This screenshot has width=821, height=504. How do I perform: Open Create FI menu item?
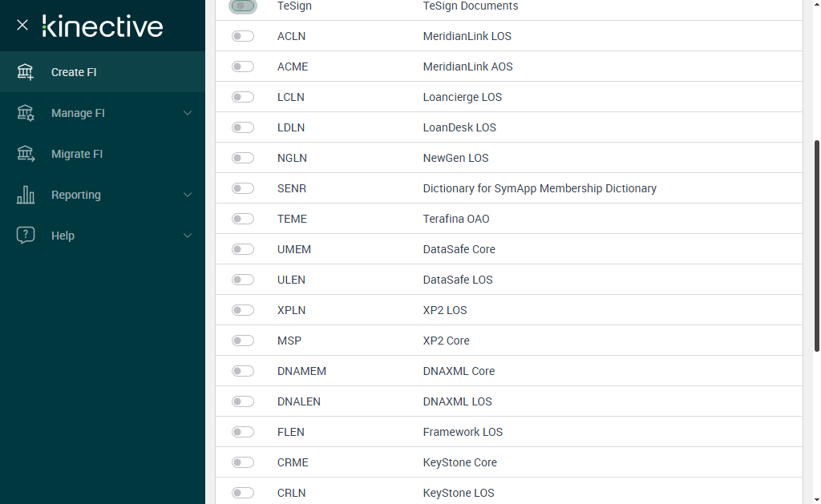tap(103, 71)
